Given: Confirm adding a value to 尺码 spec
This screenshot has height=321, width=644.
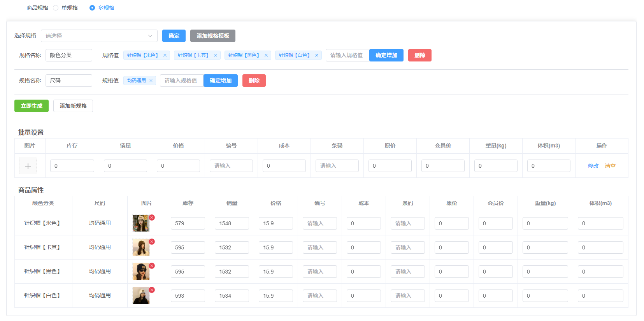Looking at the screenshot, I should pos(220,81).
